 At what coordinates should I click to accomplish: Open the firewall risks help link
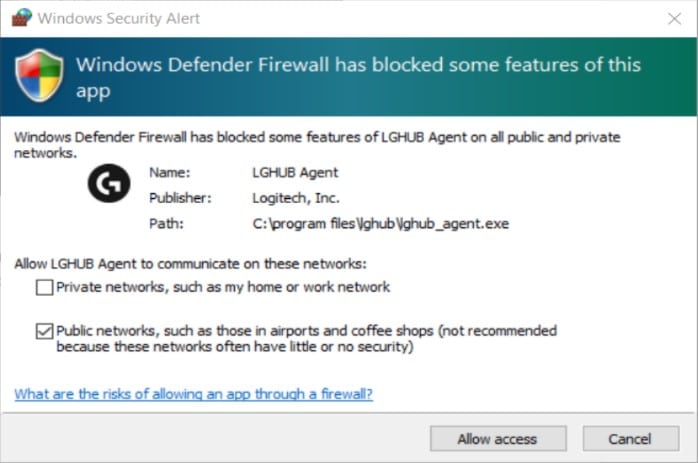pyautogui.click(x=193, y=394)
